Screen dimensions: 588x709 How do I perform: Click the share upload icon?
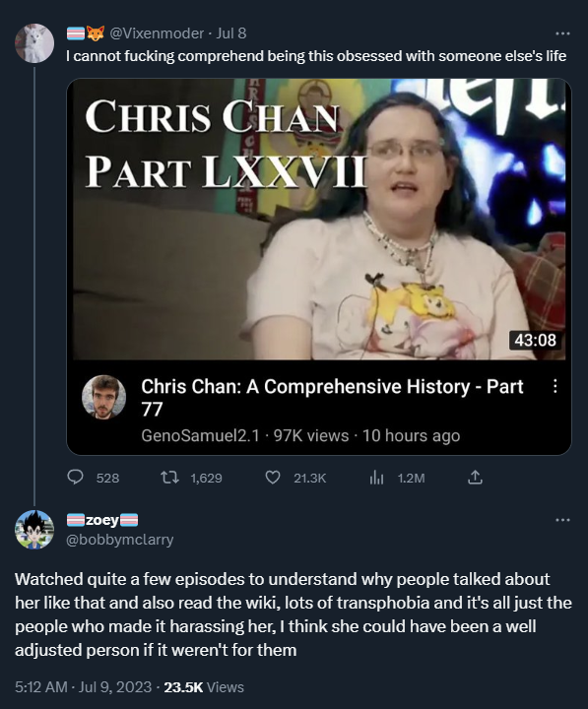475,478
